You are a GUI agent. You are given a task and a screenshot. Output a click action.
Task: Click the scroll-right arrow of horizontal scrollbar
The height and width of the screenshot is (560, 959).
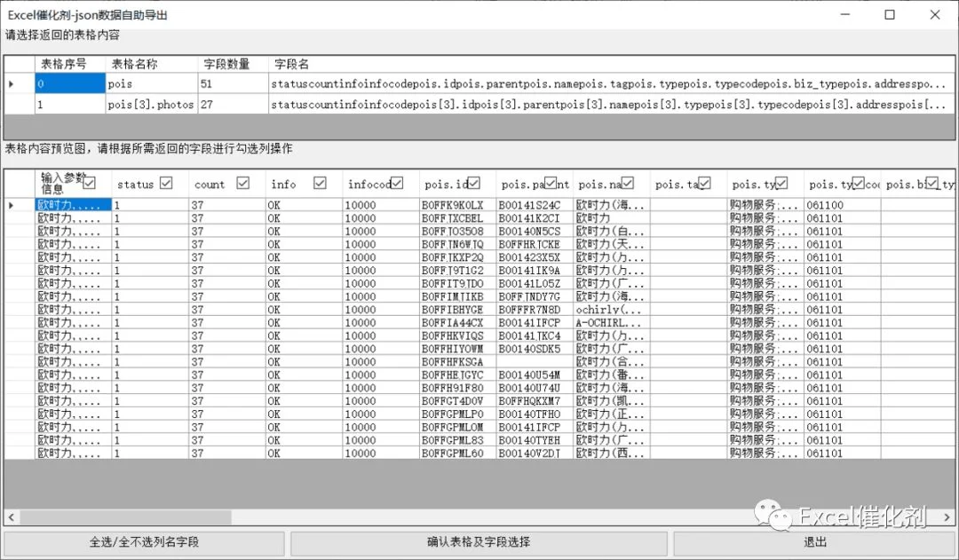pos(947,517)
